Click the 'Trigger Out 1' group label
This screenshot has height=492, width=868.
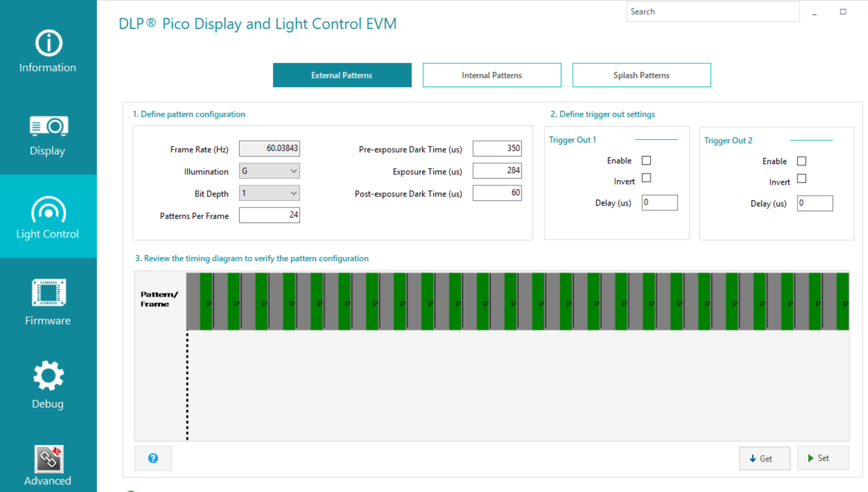point(572,140)
